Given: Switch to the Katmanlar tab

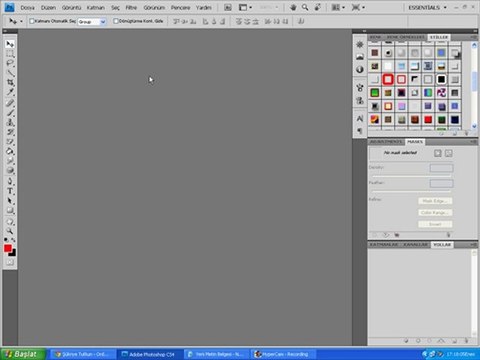Looking at the screenshot, I should [384, 245].
